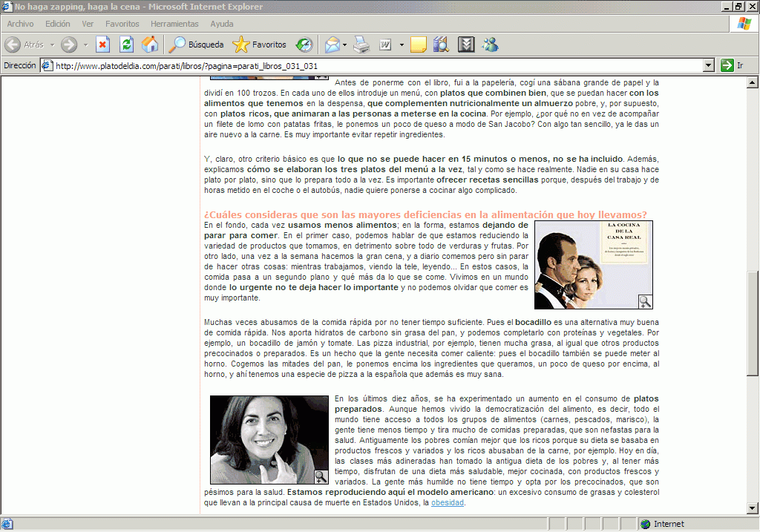Edit with Word icon in toolbar
The width and height of the screenshot is (760, 532).
pos(385,45)
